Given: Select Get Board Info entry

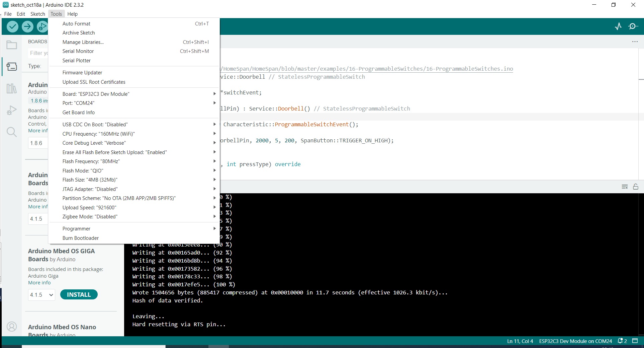Looking at the screenshot, I should pos(134,113).
